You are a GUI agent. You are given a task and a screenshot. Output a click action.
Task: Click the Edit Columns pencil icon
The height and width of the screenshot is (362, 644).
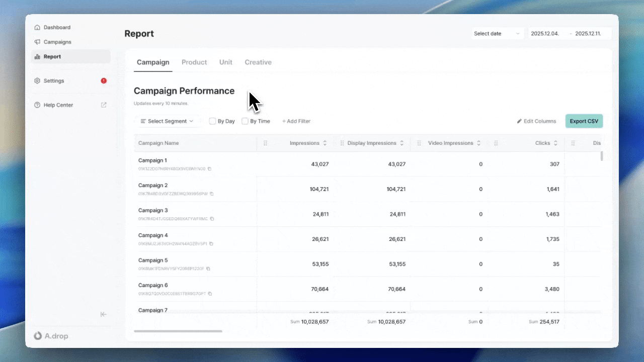519,121
